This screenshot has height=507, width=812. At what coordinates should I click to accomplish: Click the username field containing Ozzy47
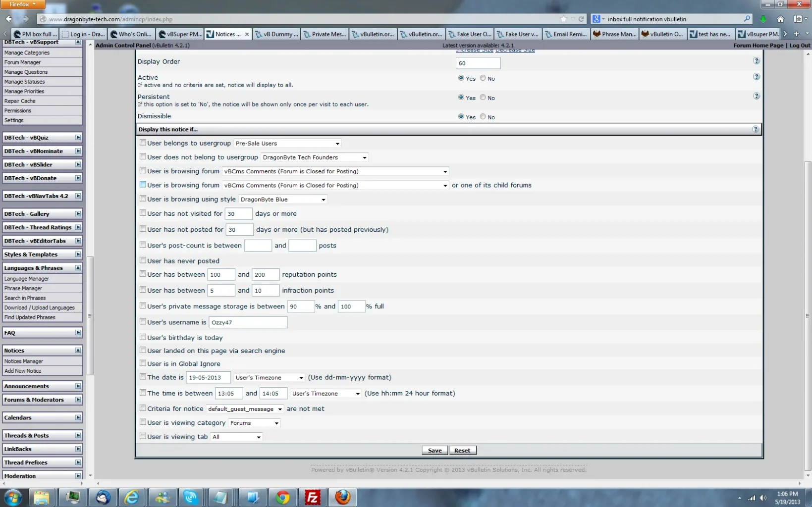(248, 322)
